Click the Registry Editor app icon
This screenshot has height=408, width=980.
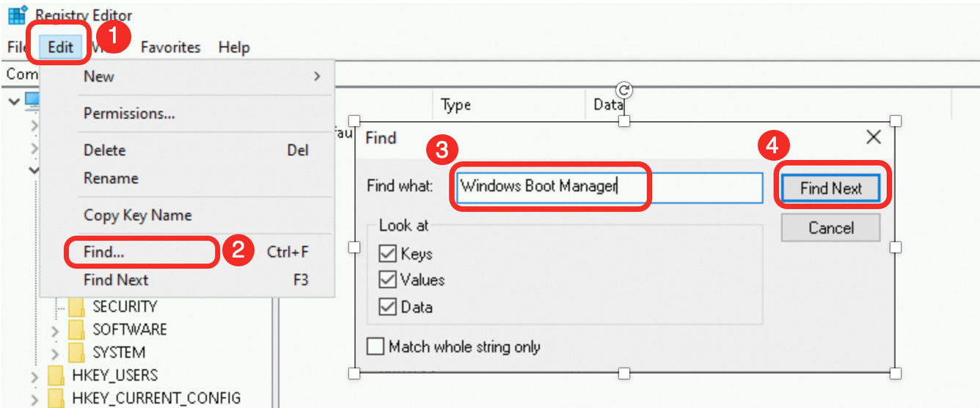(x=17, y=14)
